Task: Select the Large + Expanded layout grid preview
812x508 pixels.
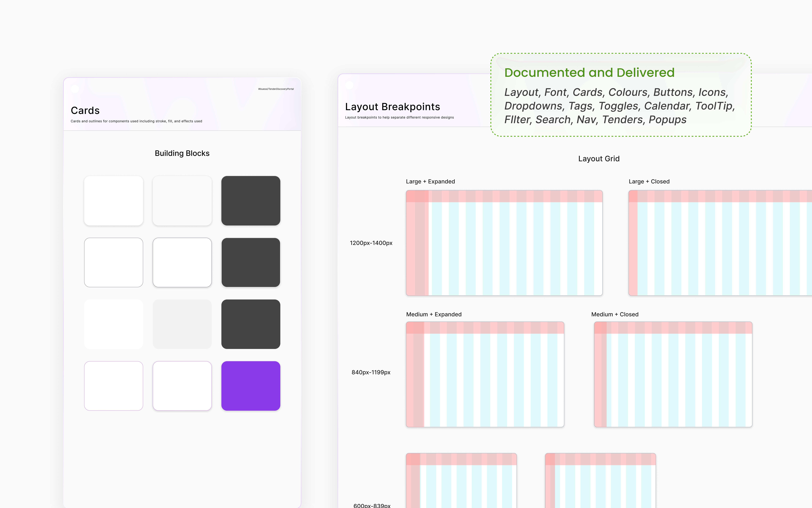Action: (504, 243)
